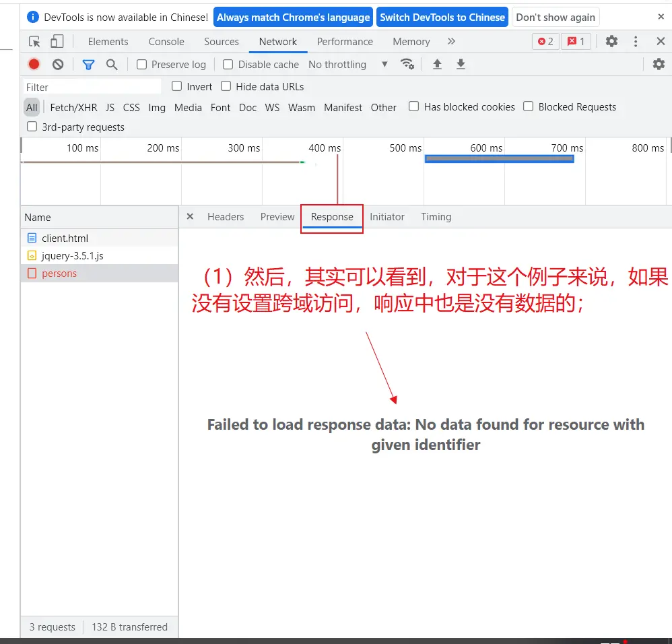The height and width of the screenshot is (644, 672).
Task: Enable Disable cache checkbox
Action: click(x=228, y=64)
